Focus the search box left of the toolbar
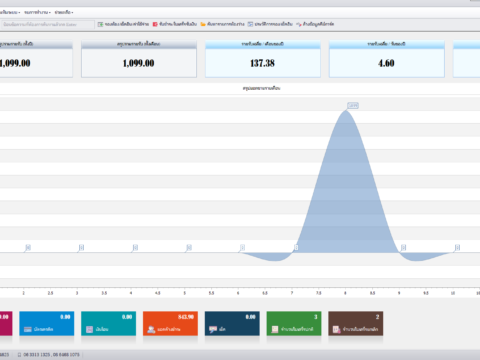This screenshot has height=360, width=480. [x=47, y=24]
